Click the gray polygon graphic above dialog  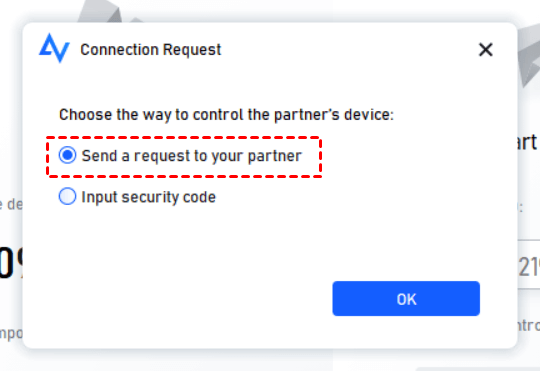pos(103,12)
